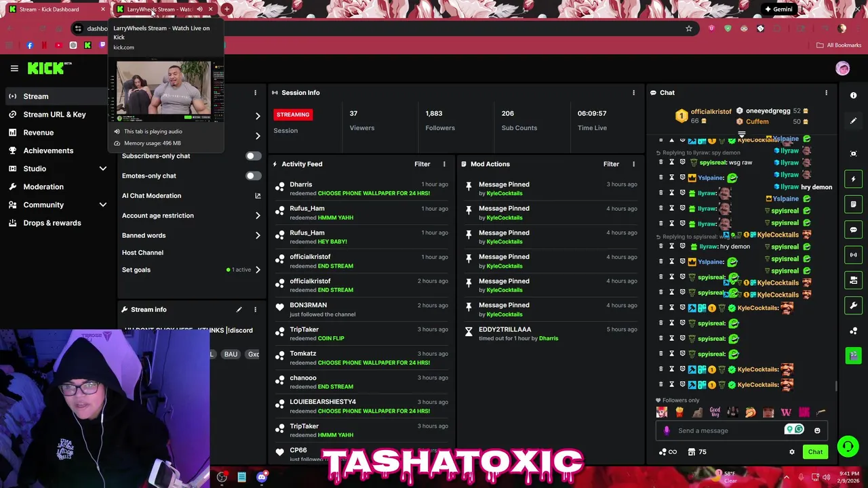Open Discord from the taskbar
The height and width of the screenshot is (488, 868).
coord(262,477)
